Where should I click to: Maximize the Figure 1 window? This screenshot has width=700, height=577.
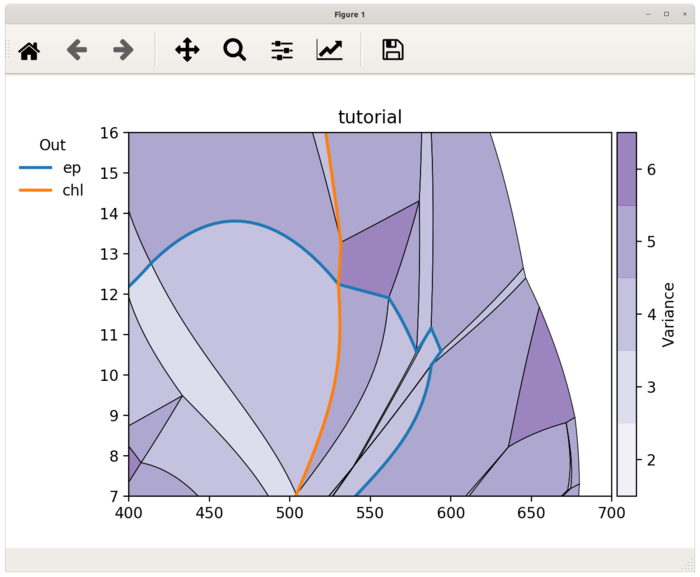[667, 14]
